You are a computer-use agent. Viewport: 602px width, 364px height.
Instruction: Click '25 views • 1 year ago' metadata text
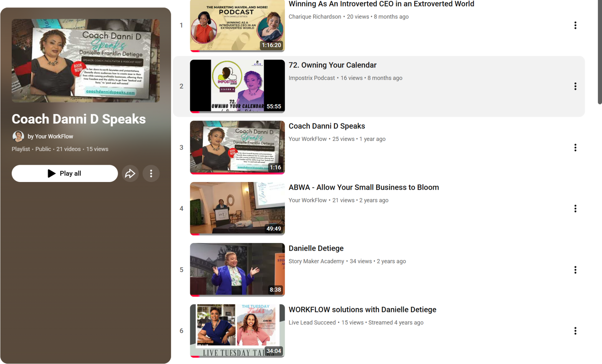(x=359, y=139)
